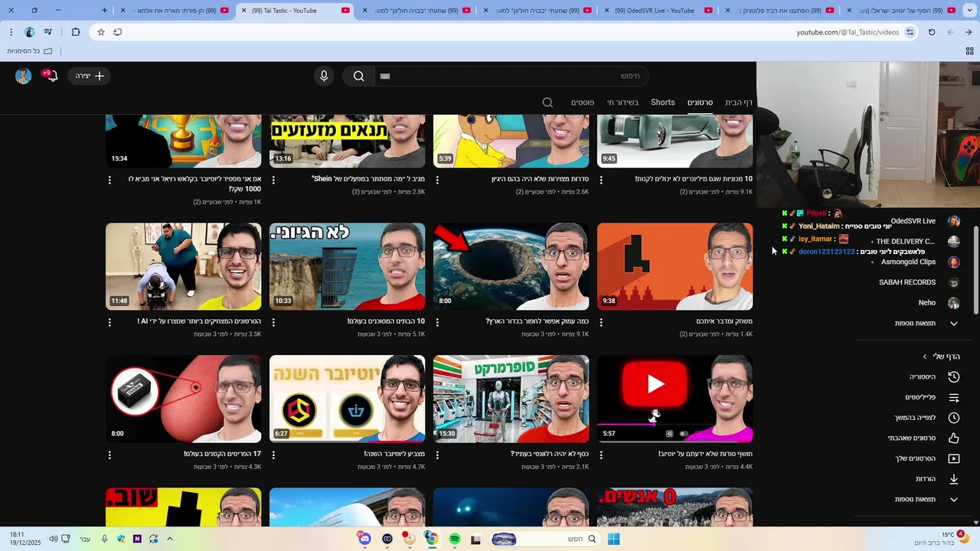Click the יצירה create button
Screen dimensions: 980x551
[x=90, y=76]
